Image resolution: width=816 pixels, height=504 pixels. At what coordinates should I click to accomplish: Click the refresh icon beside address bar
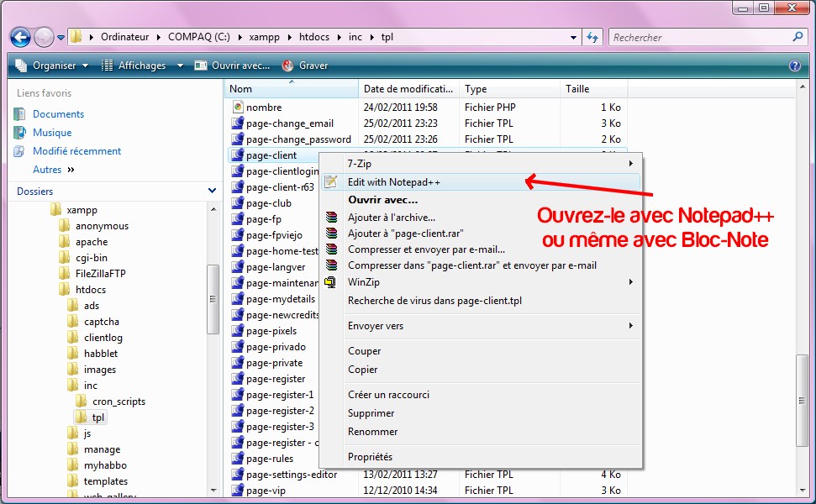[592, 37]
